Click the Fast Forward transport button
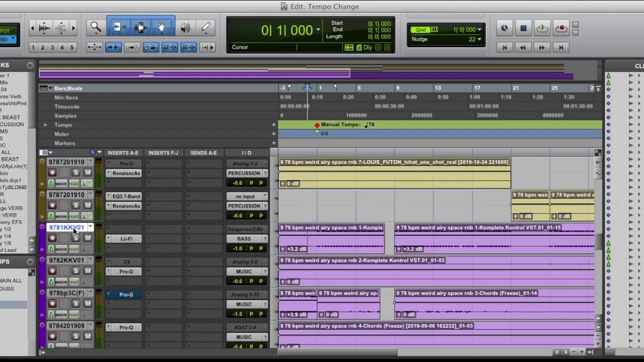 [x=542, y=47]
